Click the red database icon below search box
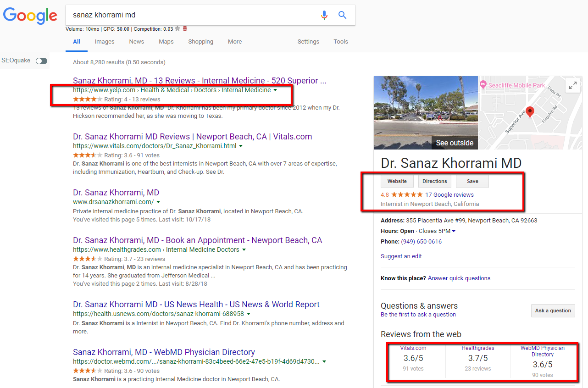588x388 pixels. (x=185, y=29)
